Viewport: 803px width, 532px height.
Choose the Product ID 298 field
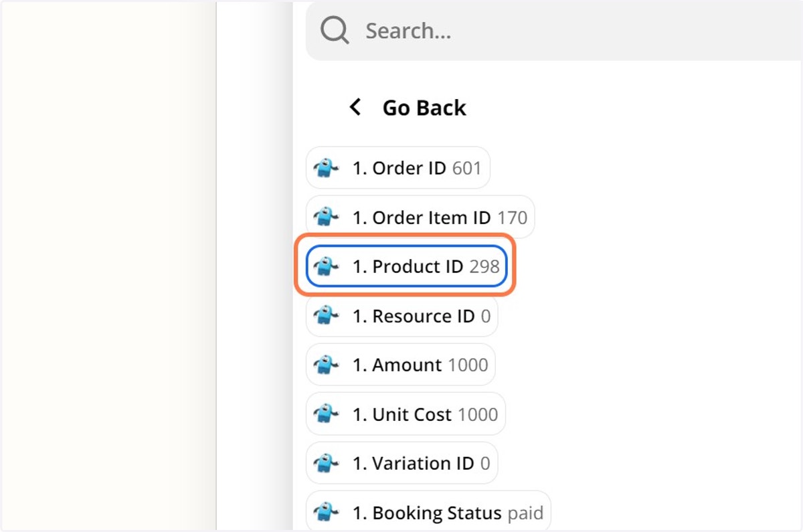click(407, 266)
